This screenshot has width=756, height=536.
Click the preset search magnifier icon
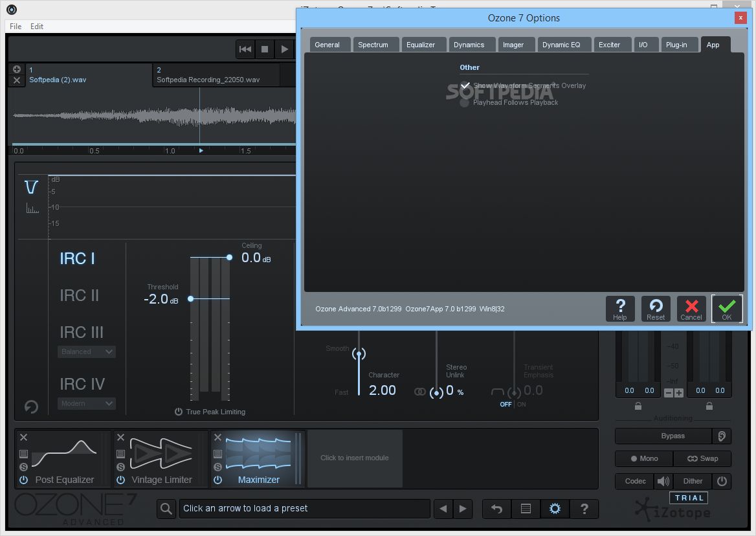click(166, 509)
